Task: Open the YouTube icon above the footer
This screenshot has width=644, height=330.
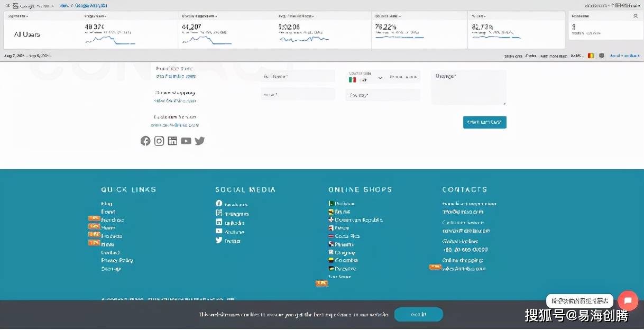Action: (x=186, y=141)
